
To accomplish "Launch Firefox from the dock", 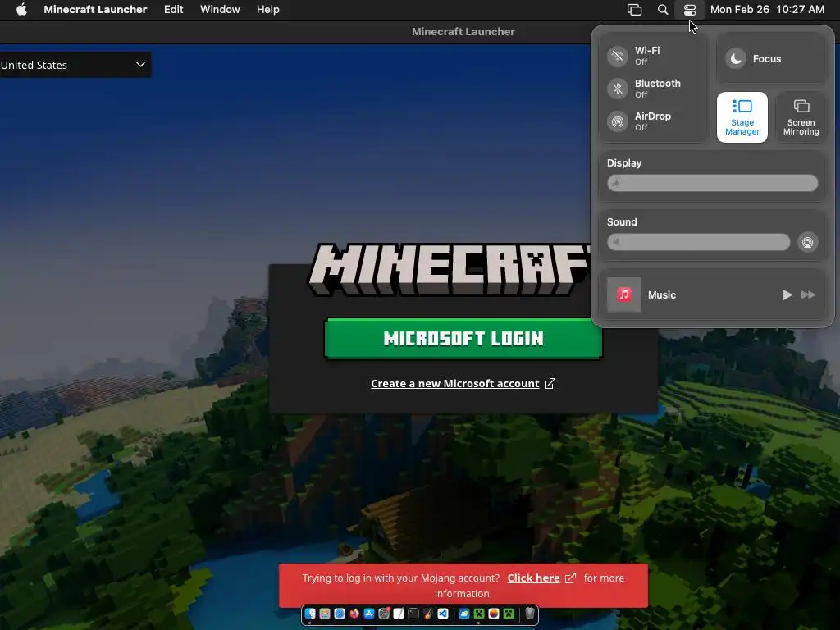I will (x=354, y=614).
